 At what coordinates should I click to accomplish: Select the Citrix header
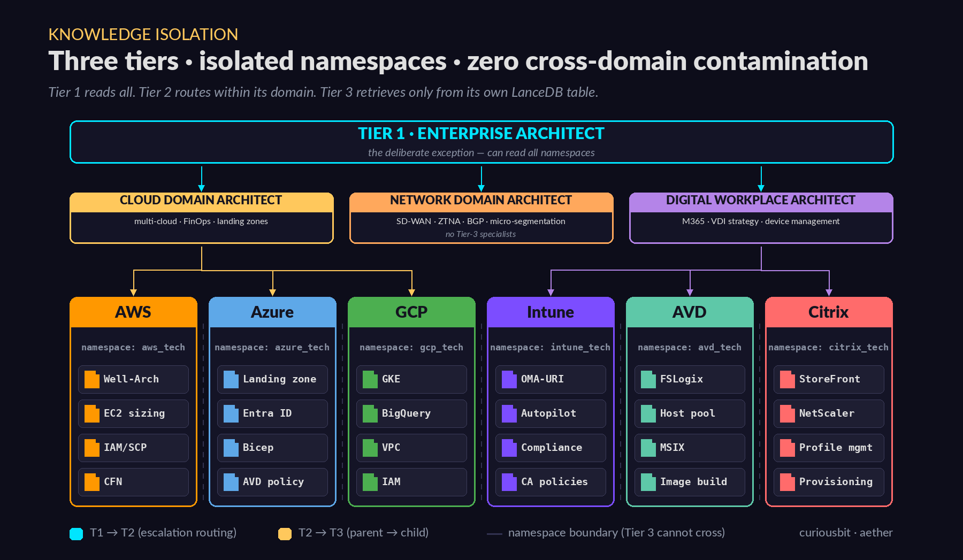pos(829,312)
